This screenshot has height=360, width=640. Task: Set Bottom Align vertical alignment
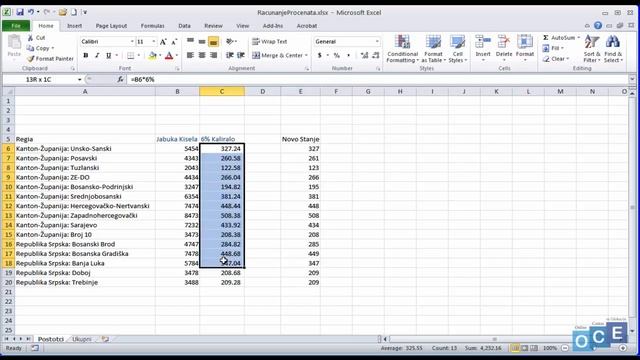pos(213,42)
